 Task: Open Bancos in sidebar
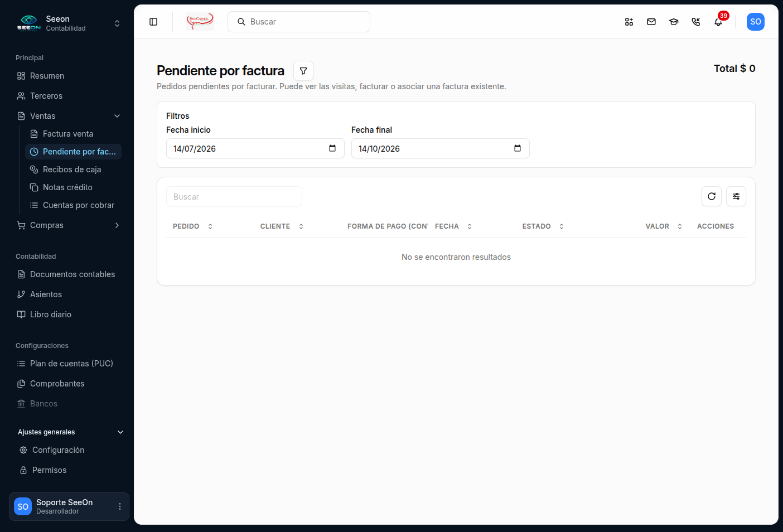[69, 404]
